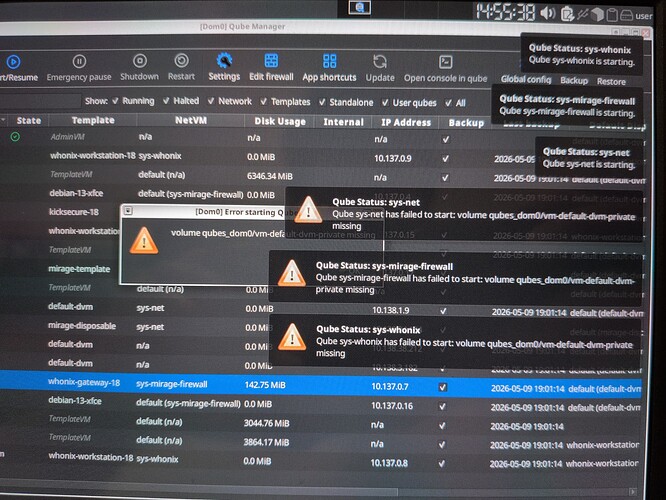Toggle Backup checkbox for row with IP 10.137.0.8
Image resolution: width=666 pixels, height=500 pixels.
pos(442,463)
